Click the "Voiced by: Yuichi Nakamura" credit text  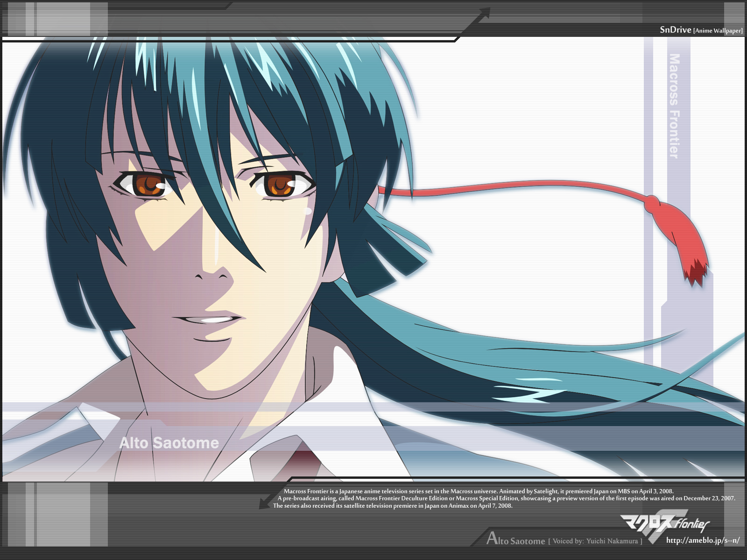tap(595, 541)
